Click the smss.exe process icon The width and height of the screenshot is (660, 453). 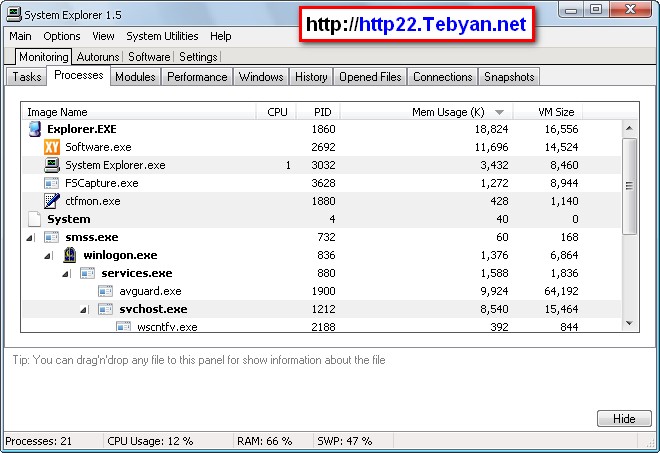51,237
